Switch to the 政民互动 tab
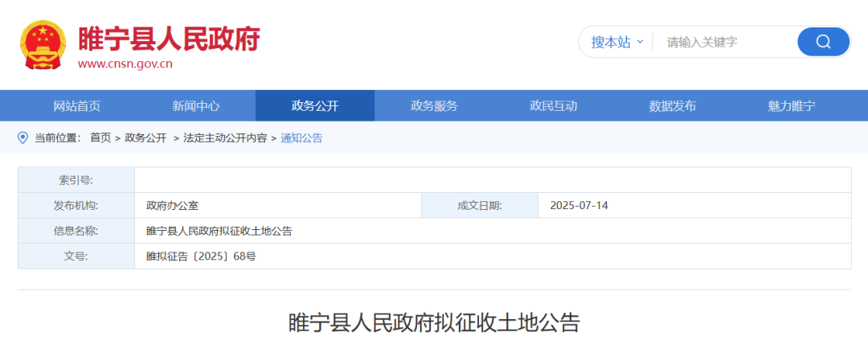The image size is (868, 357). [553, 105]
